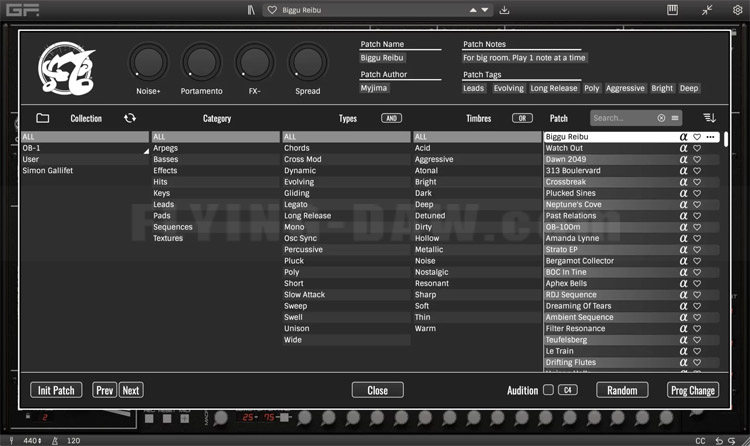This screenshot has height=446, width=750.
Task: Toggle Types filter AND mode
Action: click(x=391, y=118)
